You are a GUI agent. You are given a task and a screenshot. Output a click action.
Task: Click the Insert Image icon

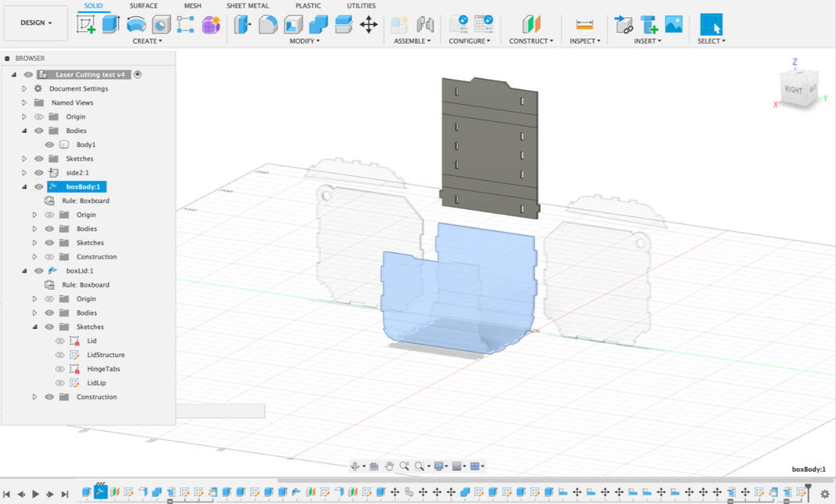click(x=673, y=24)
